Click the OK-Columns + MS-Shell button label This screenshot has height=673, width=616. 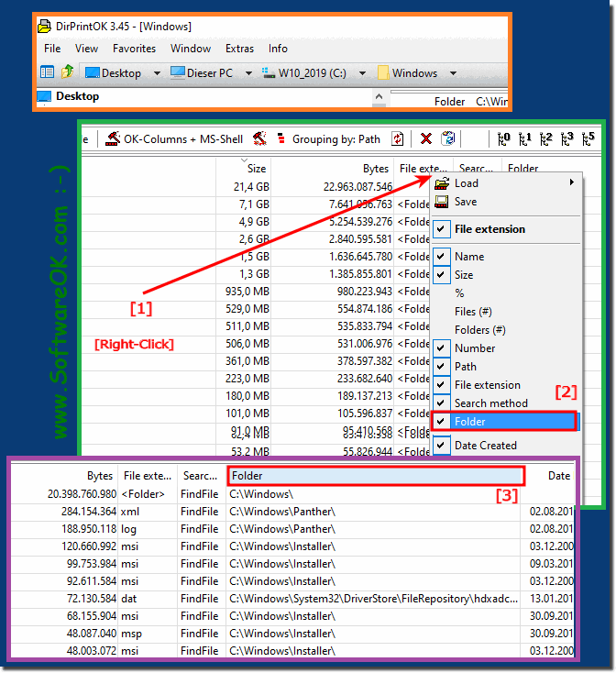tap(183, 139)
